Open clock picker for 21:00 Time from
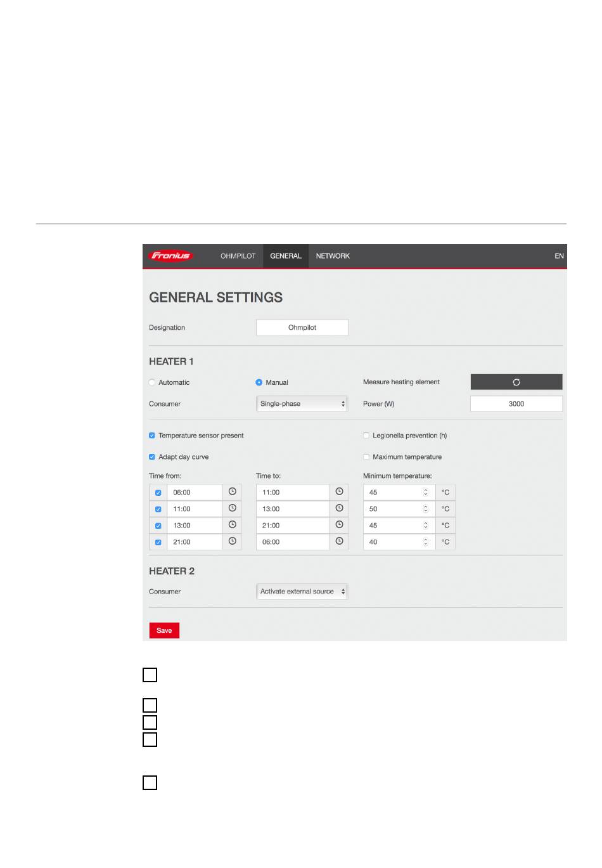This screenshot has height=868, width=602. [x=233, y=541]
